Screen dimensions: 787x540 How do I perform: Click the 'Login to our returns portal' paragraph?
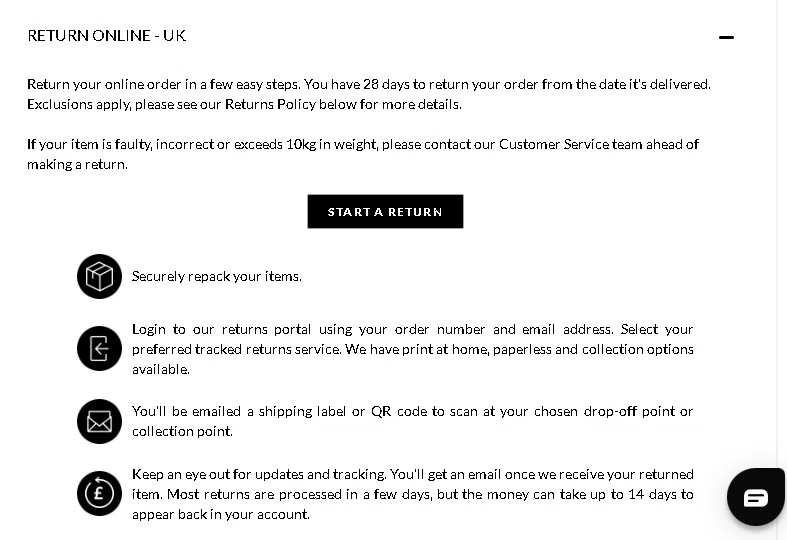[412, 349]
